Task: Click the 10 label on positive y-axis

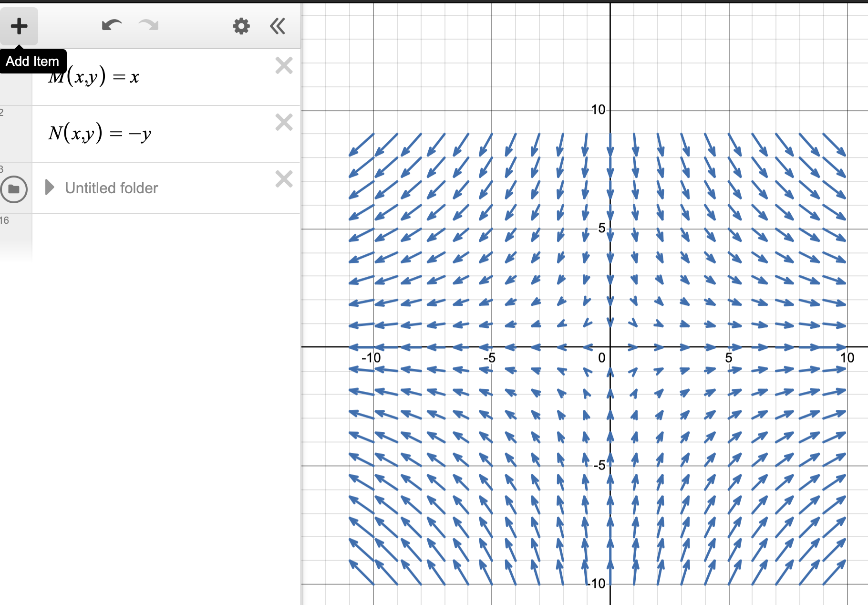Action: (x=598, y=110)
